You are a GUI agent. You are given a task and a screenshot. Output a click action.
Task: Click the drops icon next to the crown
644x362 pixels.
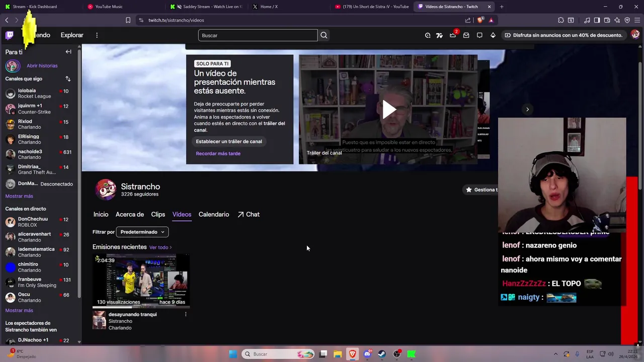(x=439, y=35)
